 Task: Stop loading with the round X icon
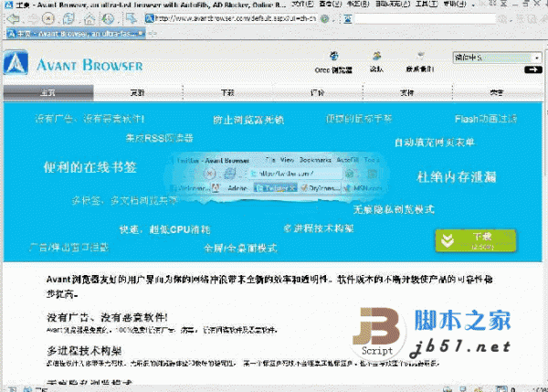48,18
